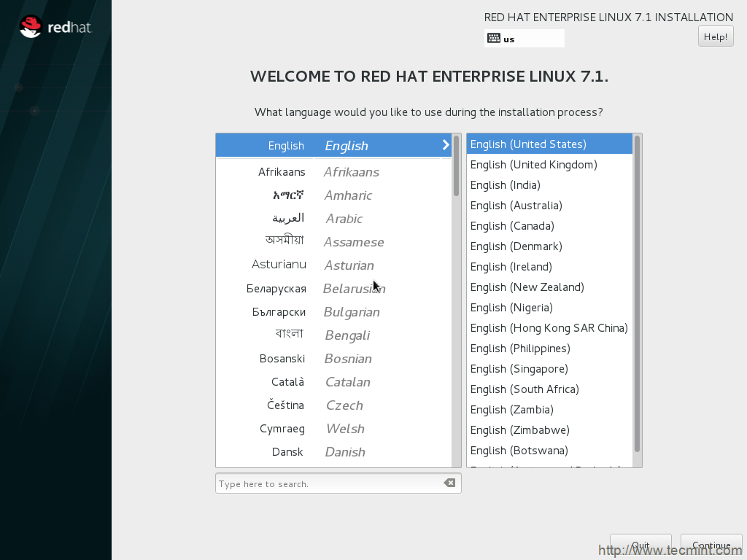747x560 pixels.
Task: Select Catalan language
Action: pyautogui.click(x=333, y=382)
